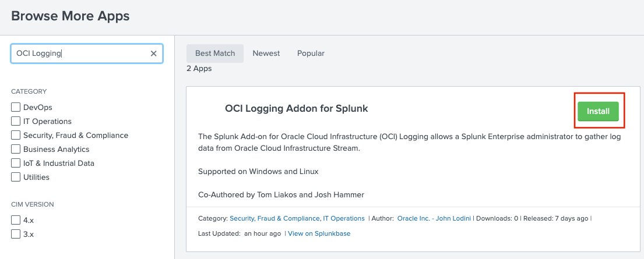Select the Business Analytics checkbox

click(x=16, y=150)
